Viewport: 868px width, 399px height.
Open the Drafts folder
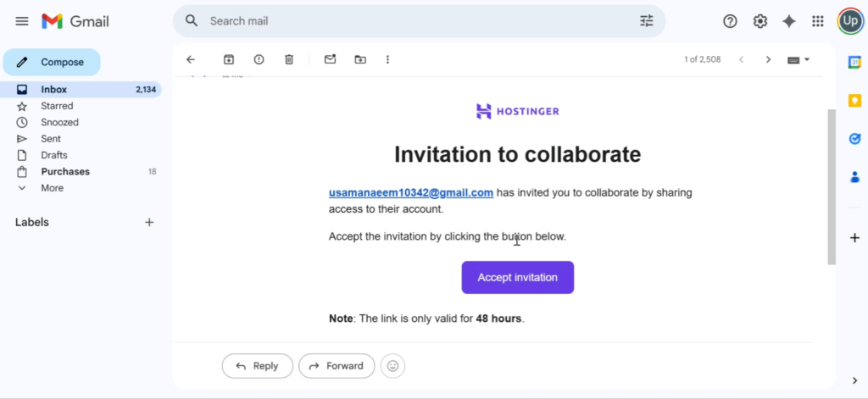pos(54,155)
